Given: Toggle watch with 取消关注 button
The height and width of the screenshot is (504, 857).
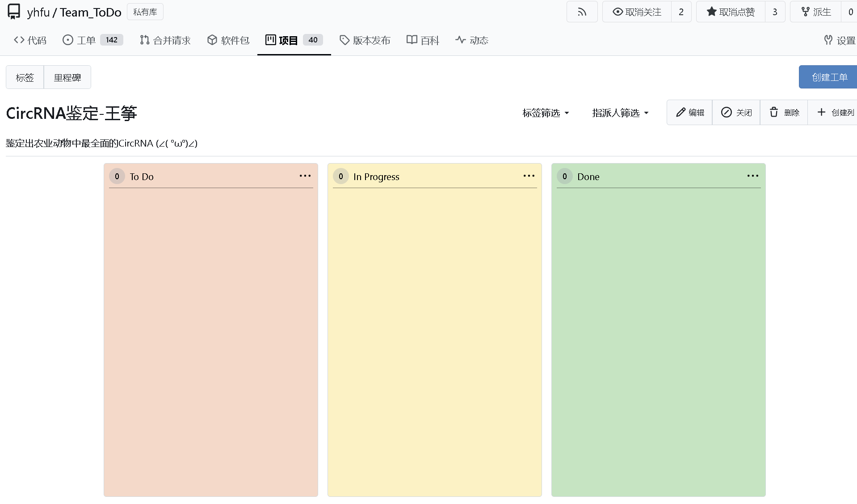Looking at the screenshot, I should point(637,12).
